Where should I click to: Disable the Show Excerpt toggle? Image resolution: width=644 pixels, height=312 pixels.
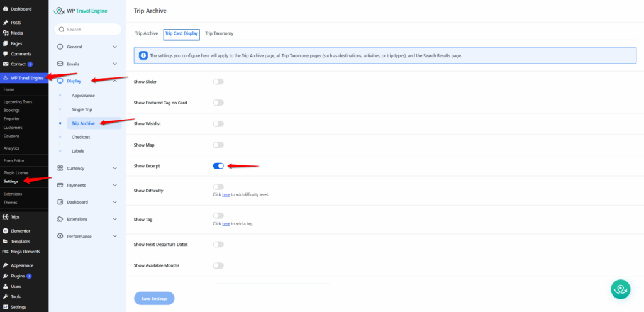218,166
